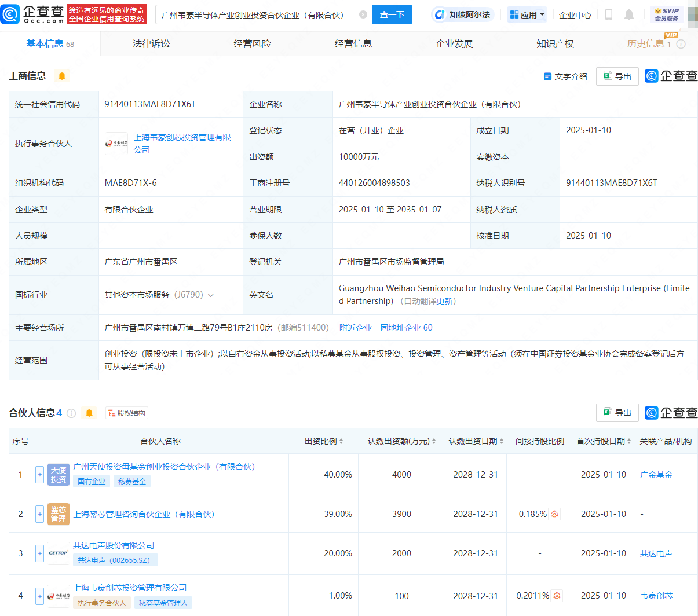The height and width of the screenshot is (616, 698).
Task: Open the 股权结构 view
Action: coord(127,413)
